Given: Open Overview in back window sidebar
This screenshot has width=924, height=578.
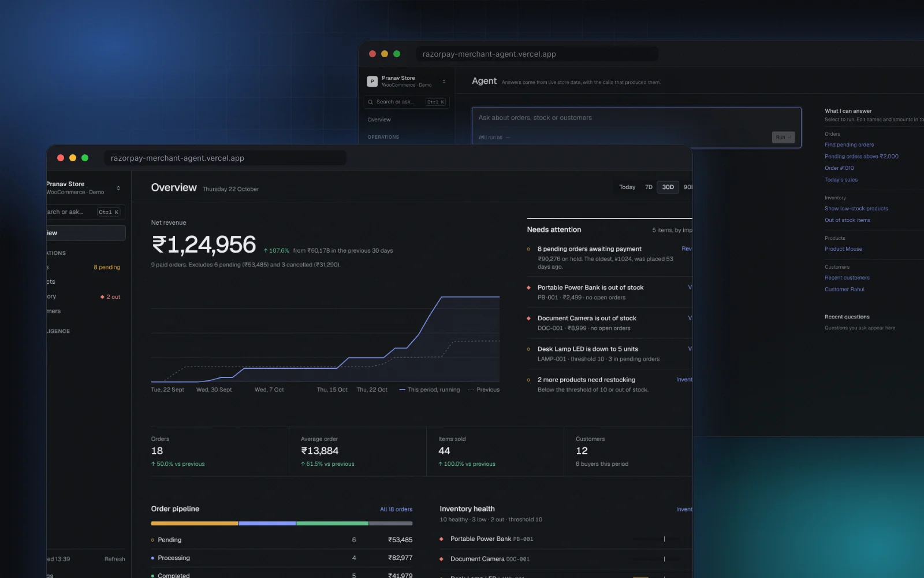Looking at the screenshot, I should click(379, 120).
